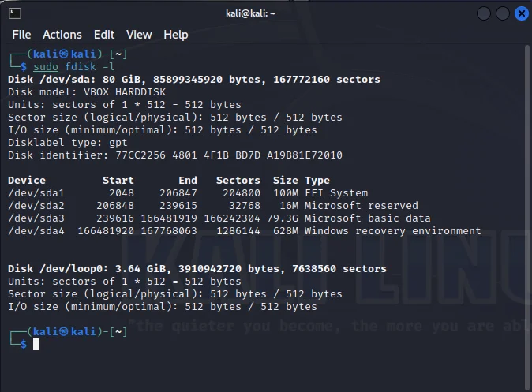Click the disk identifier 77CC2256-4801-4F1B-BD7D-A19B81E72010
The image size is (532, 392).
click(x=229, y=155)
